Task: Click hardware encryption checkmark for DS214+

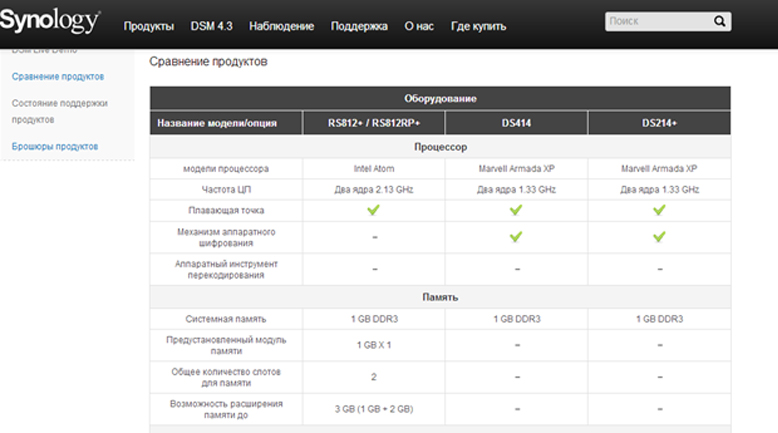Action: 659,237
